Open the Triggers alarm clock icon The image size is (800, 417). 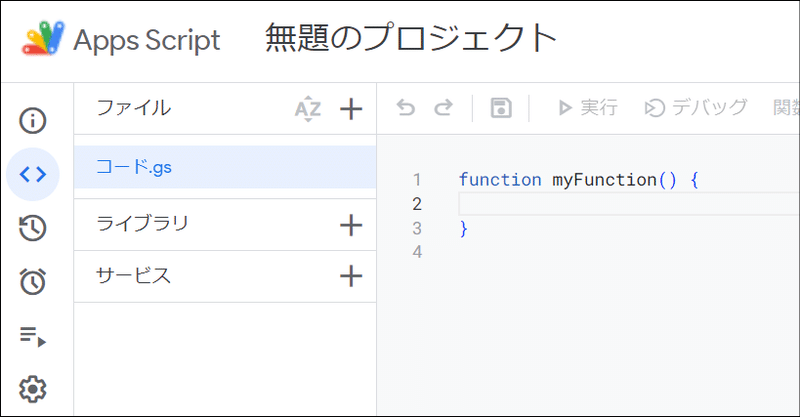(x=33, y=282)
